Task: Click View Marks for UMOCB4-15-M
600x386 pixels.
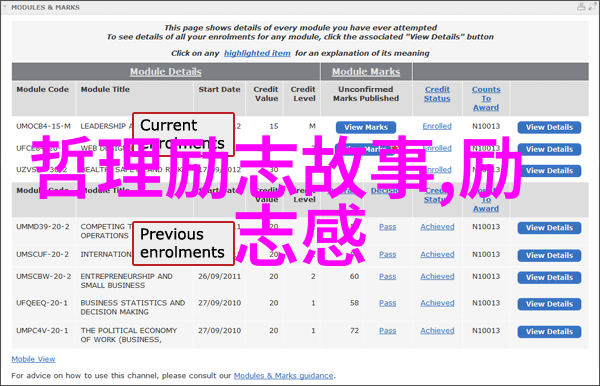Action: coord(366,127)
